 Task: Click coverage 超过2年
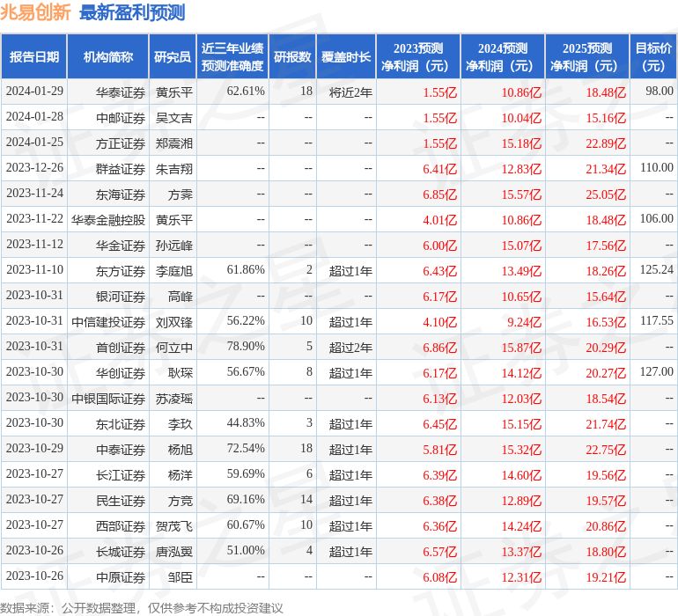click(x=350, y=347)
